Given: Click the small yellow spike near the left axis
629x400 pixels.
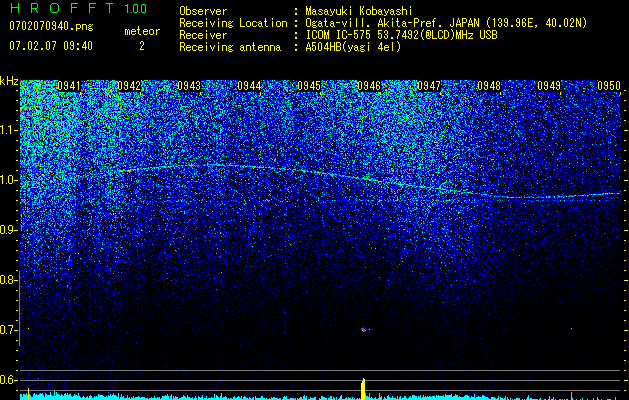Looking at the screenshot, I should click(28, 394).
